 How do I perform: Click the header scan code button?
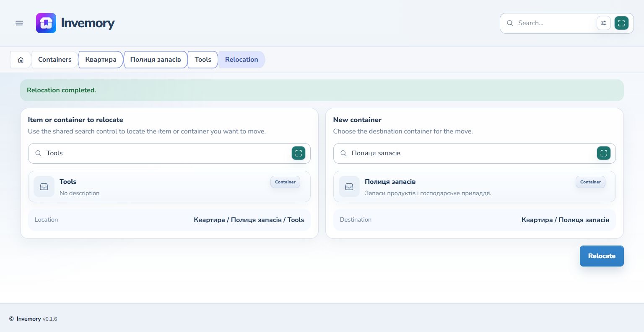coord(621,23)
